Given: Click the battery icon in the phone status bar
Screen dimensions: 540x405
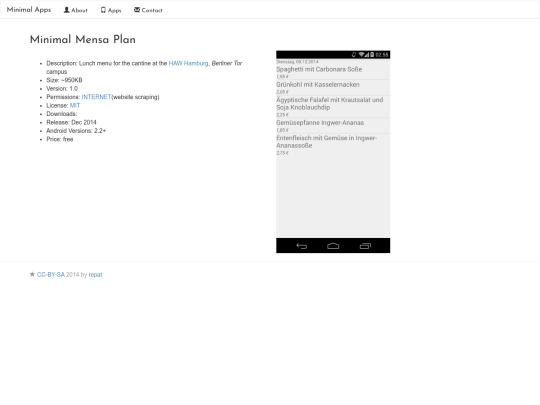Looking at the screenshot, I should (372, 54).
